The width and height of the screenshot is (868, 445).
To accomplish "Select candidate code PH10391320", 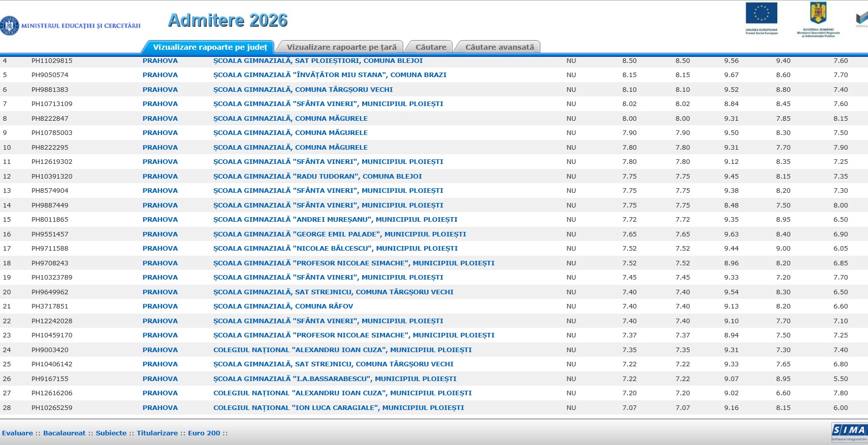I will 52,176.
